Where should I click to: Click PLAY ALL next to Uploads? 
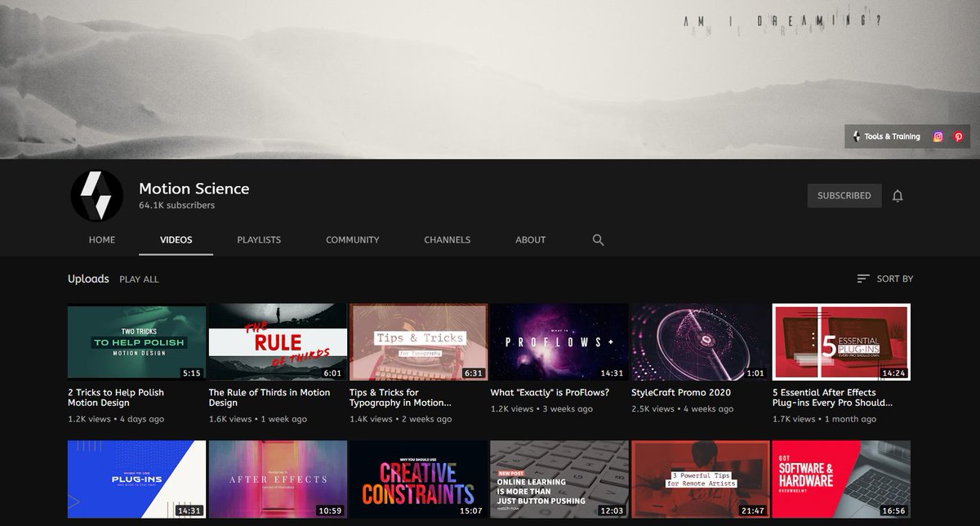click(x=139, y=279)
